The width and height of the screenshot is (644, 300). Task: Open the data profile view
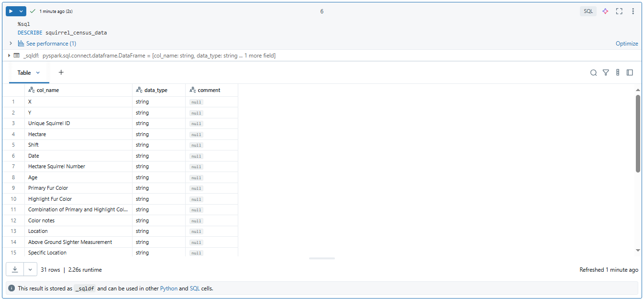click(618, 72)
